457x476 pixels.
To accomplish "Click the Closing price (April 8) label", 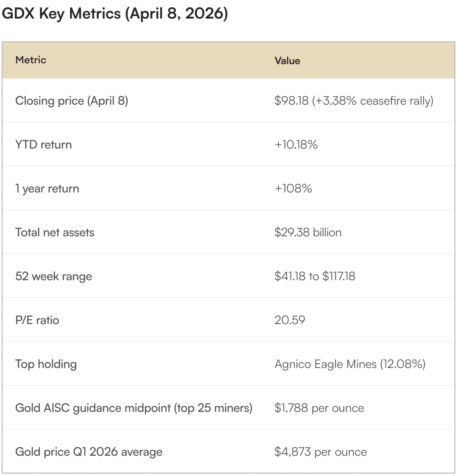I will tap(72, 101).
